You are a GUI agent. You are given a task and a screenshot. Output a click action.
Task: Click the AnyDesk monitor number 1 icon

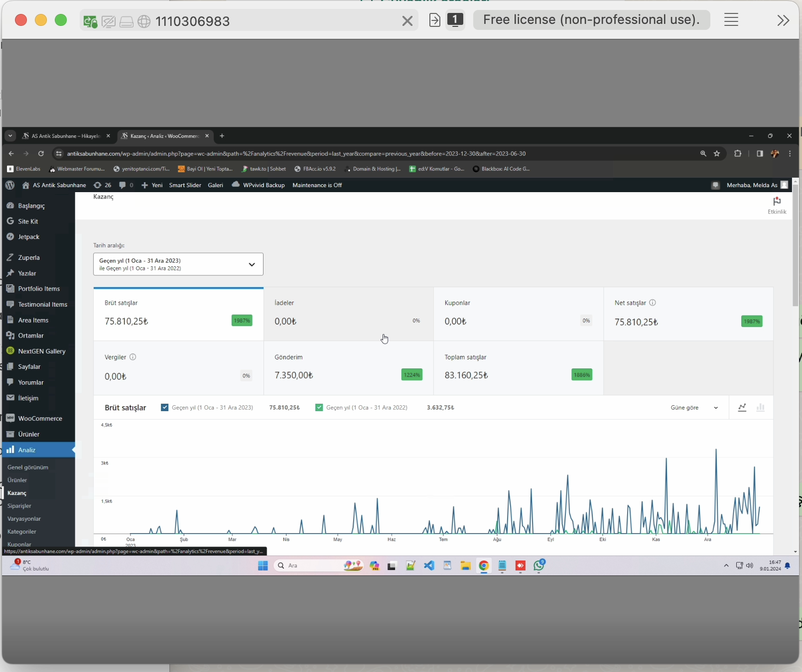455,20
